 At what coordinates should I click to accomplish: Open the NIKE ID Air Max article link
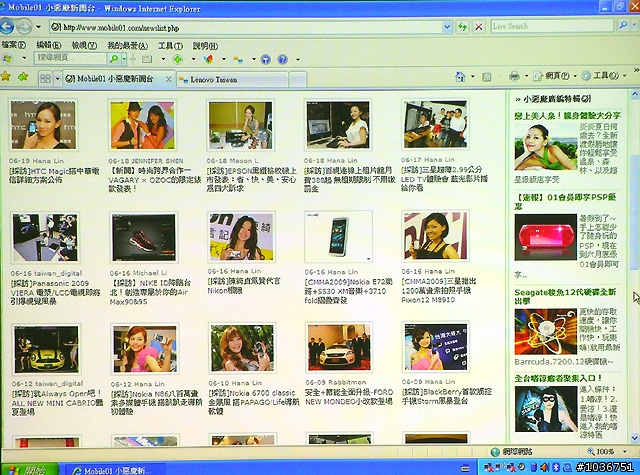[150, 292]
